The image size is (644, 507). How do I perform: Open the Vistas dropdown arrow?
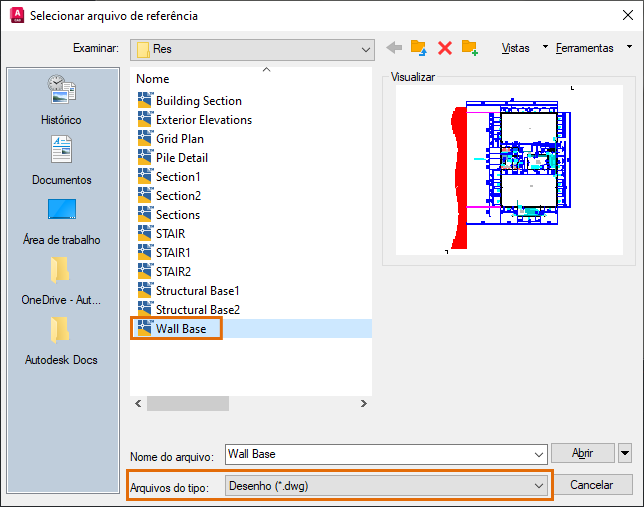(545, 47)
